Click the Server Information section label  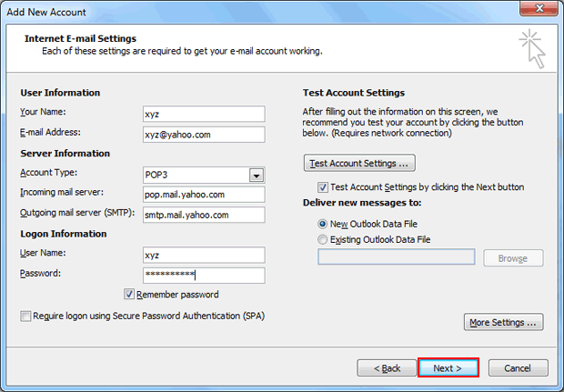[65, 153]
